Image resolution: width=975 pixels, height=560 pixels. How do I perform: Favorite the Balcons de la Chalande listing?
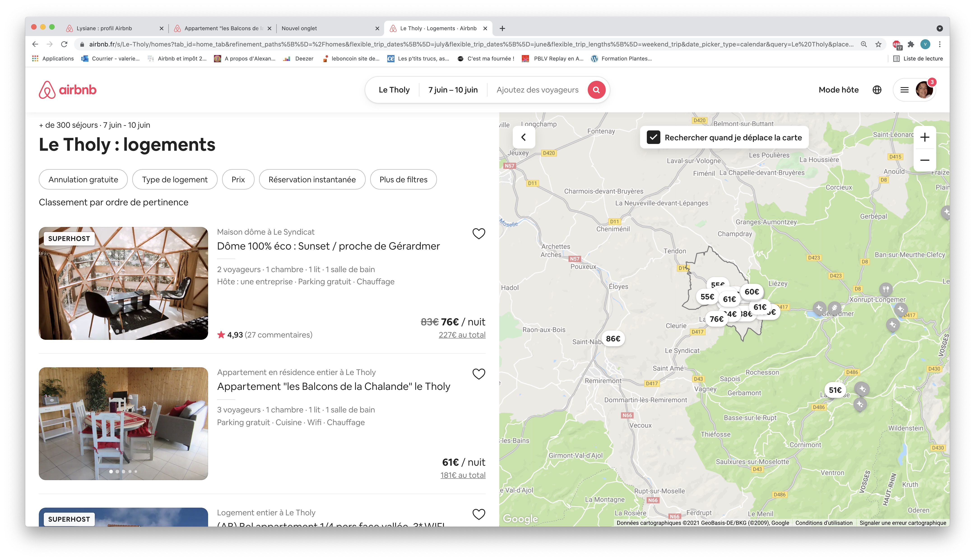(478, 374)
